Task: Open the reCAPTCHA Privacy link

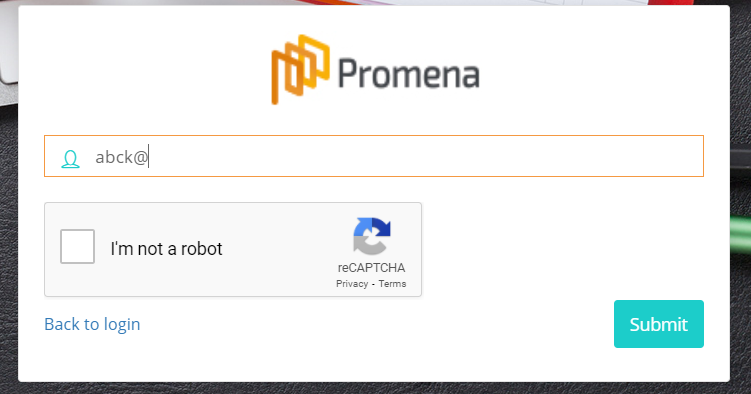Action: 352,283
